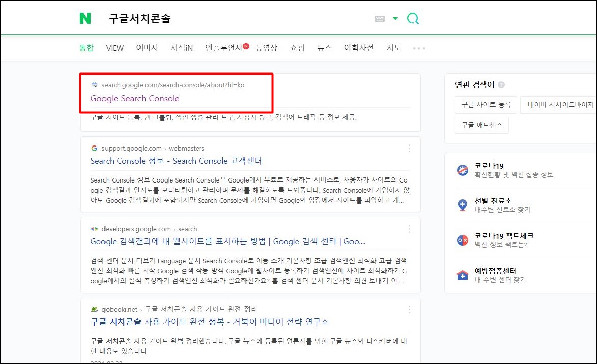The height and width of the screenshot is (364, 597).
Task: Click the green search magnifier icon
Action: (x=413, y=18)
